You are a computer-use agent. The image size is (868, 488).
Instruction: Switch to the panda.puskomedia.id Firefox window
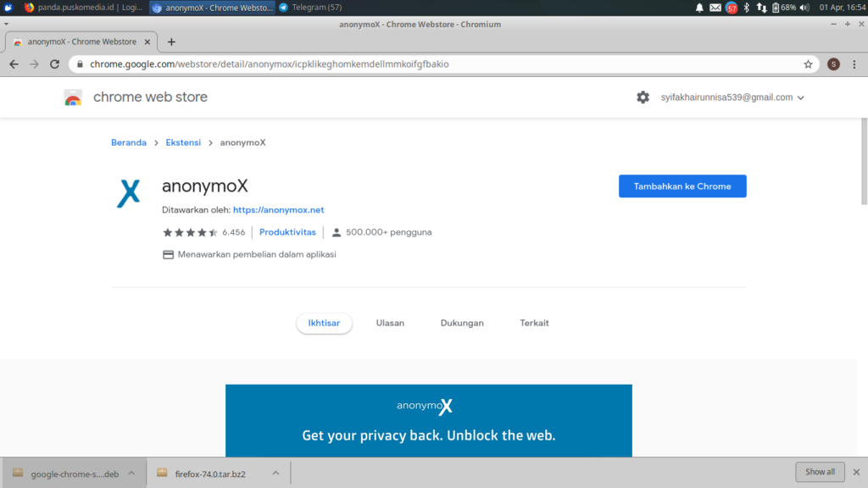(84, 8)
